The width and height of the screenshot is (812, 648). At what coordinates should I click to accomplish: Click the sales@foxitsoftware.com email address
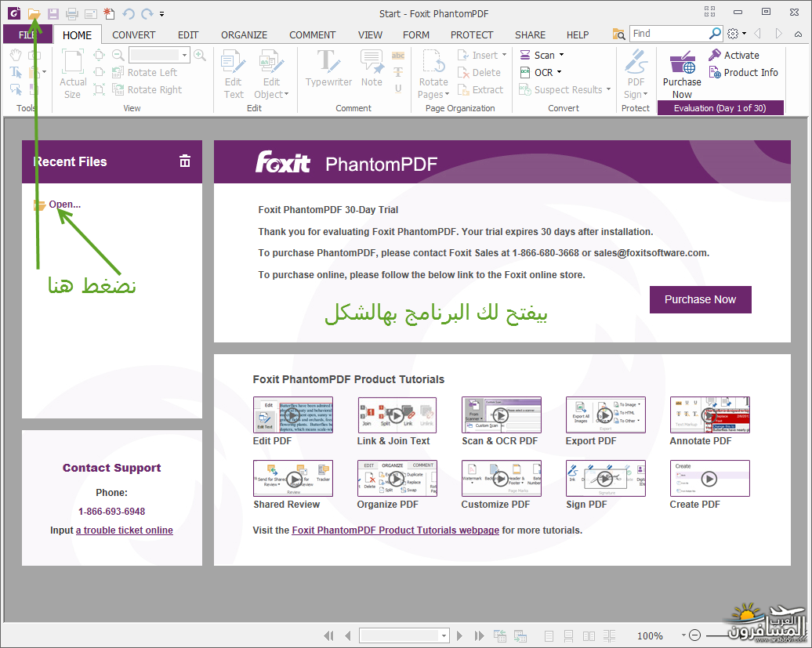click(651, 253)
